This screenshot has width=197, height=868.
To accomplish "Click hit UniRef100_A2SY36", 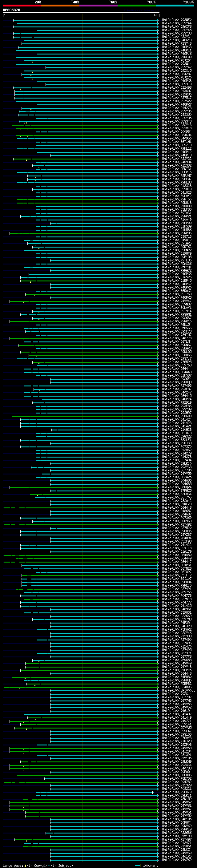I will (x=176, y=111).
